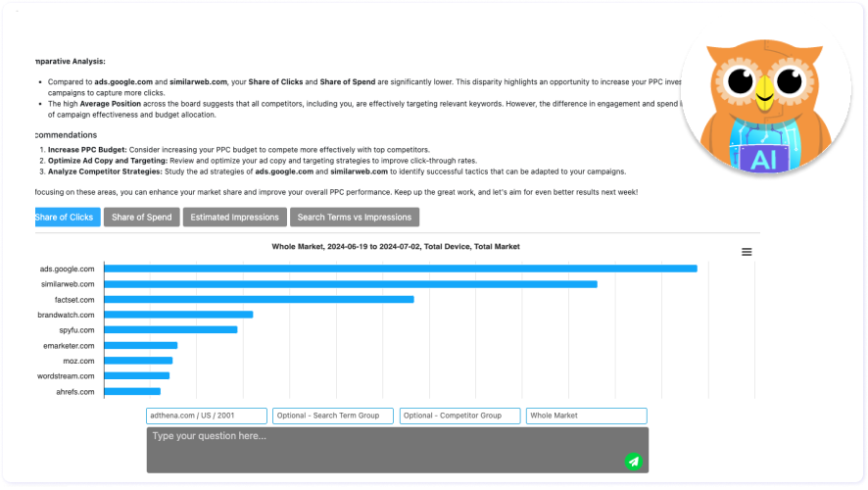Click the brandwatch.com bar in chart
Image resolution: width=868 pixels, height=490 pixels.
pyautogui.click(x=179, y=315)
